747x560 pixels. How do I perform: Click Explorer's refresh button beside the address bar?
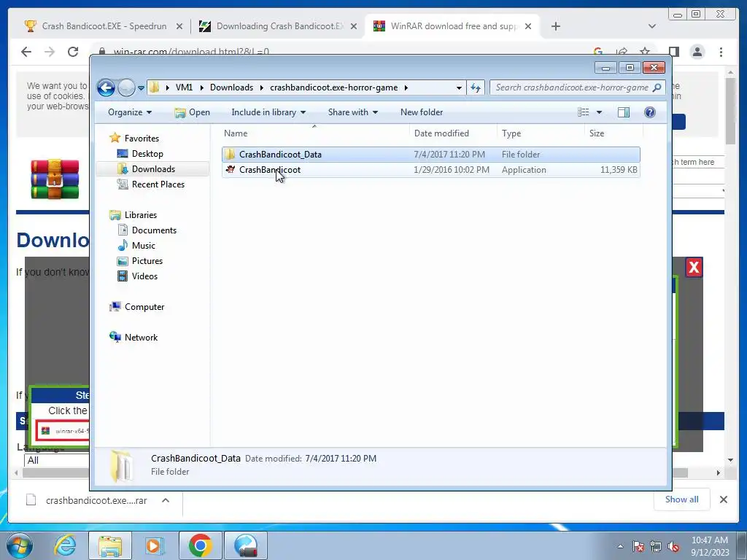(x=476, y=87)
